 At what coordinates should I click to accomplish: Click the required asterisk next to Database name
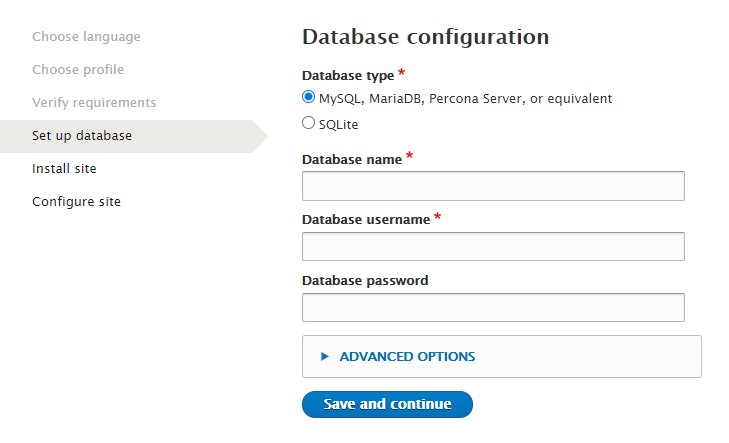pyautogui.click(x=410, y=158)
